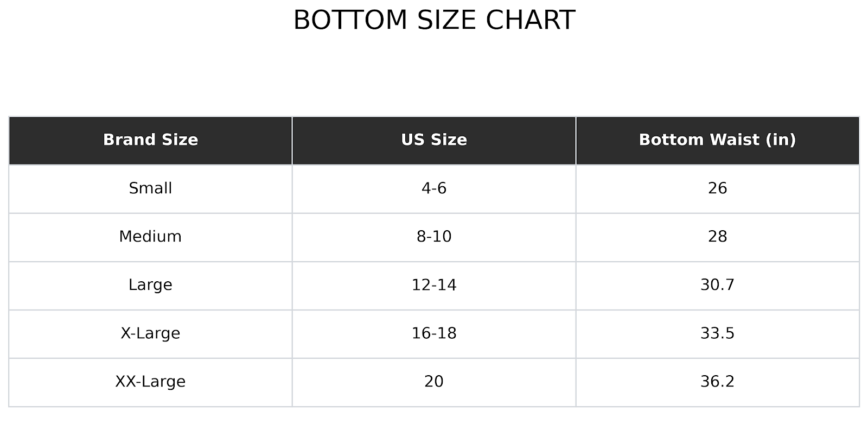Select the 30.7 waist measurement cell
868x430 pixels.
pyautogui.click(x=717, y=285)
